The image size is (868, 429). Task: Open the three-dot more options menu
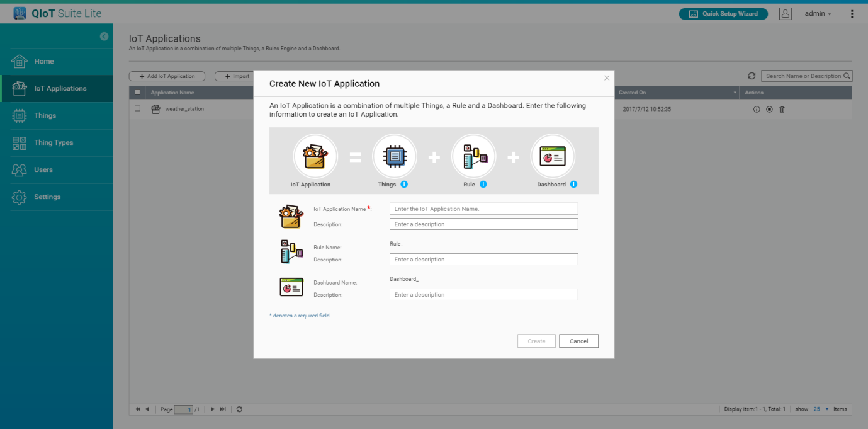852,14
